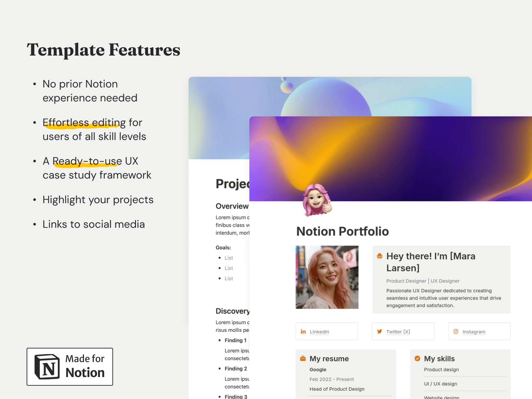Select the UI / UX design skill
This screenshot has width=532, height=399.
point(440,384)
